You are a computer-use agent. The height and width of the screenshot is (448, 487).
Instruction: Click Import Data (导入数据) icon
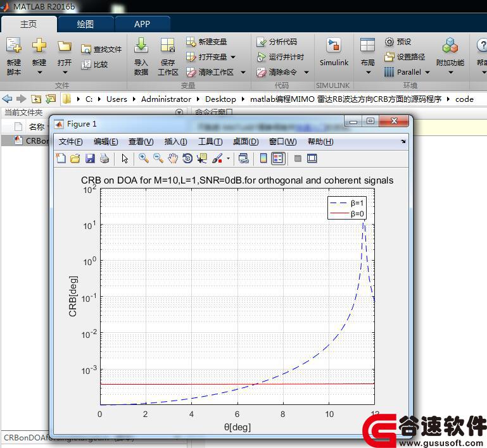pos(141,46)
